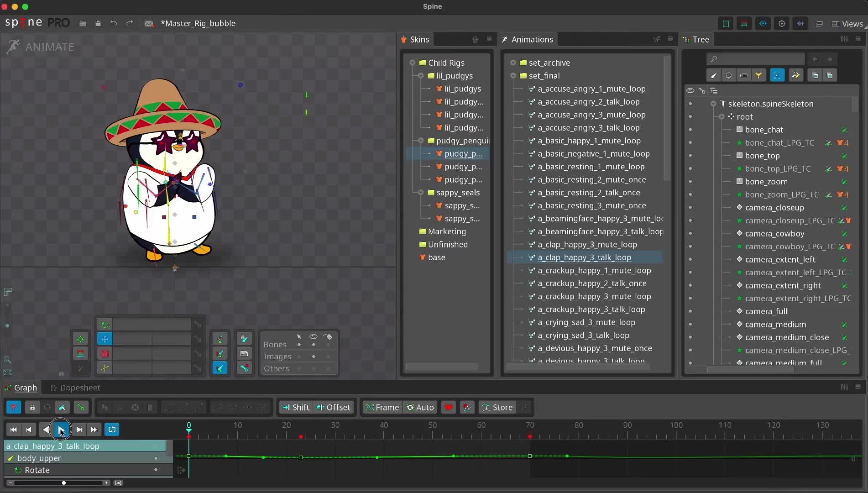The height and width of the screenshot is (493, 868).
Task: Toggle Bones selectable dot under cursor column
Action: coord(299,345)
